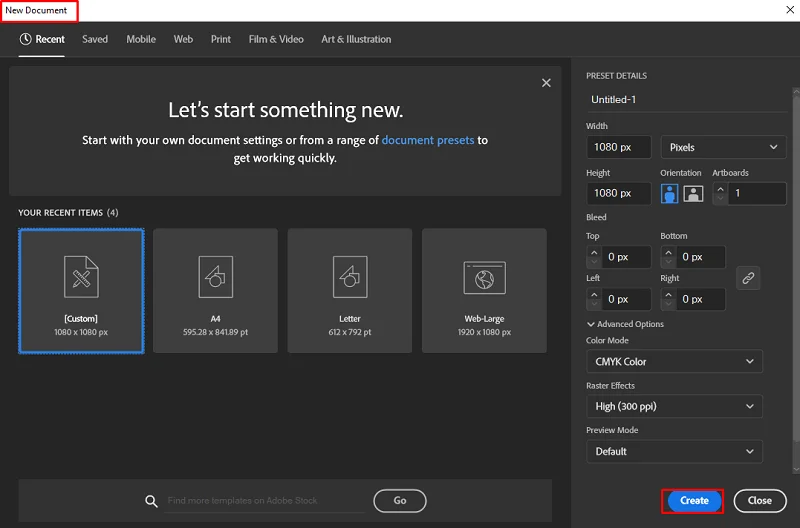Screen dimensions: 800x528
Task: Click the Adobe Stock template search field
Action: (265, 501)
